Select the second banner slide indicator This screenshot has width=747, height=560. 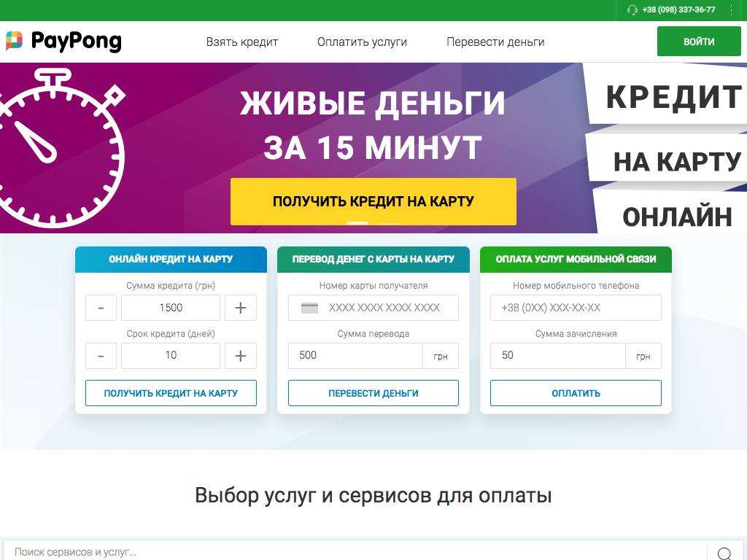coord(390,223)
